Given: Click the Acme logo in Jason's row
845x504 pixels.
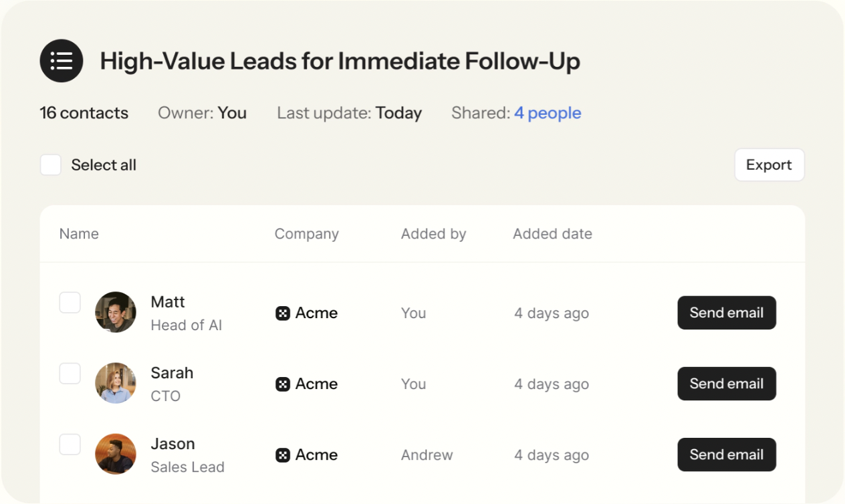Looking at the screenshot, I should 283,455.
